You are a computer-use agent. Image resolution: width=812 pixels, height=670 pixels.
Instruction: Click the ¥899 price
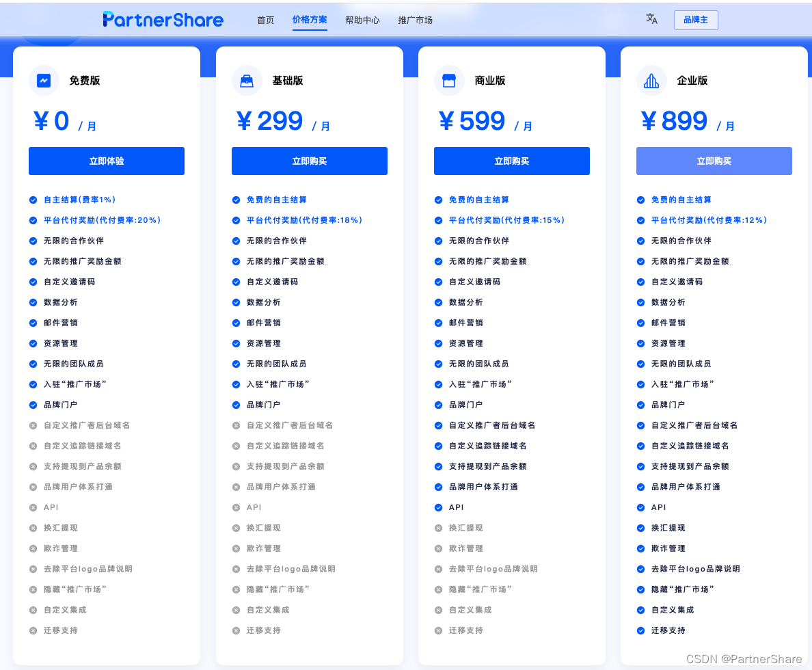coord(674,121)
